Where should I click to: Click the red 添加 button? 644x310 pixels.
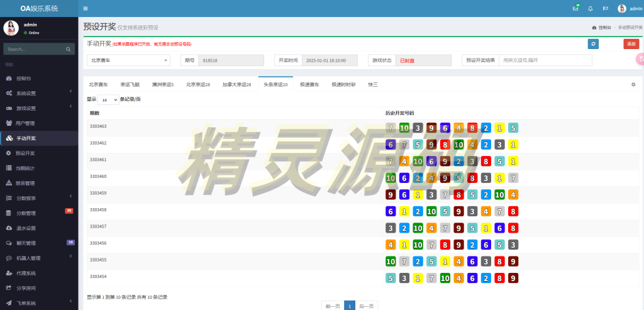(631, 44)
